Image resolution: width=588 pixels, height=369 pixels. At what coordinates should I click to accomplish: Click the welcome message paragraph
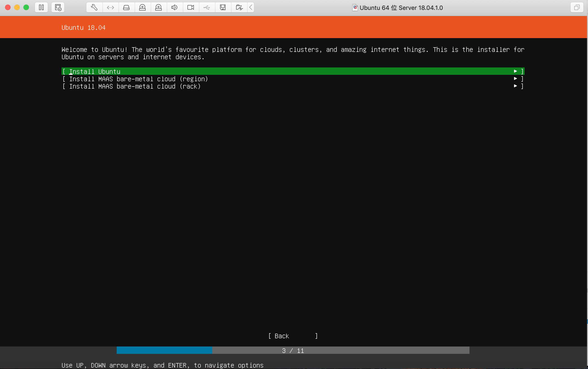coord(293,53)
